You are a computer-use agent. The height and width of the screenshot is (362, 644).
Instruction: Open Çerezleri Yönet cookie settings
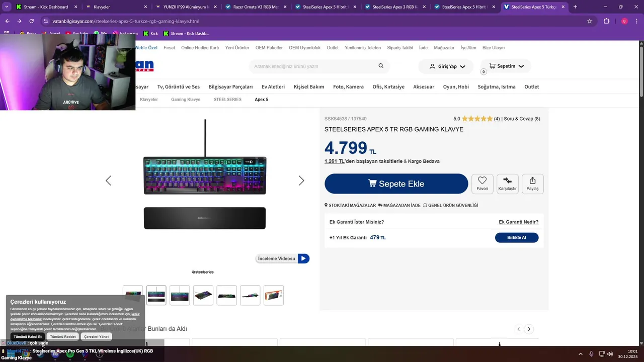[96, 336]
